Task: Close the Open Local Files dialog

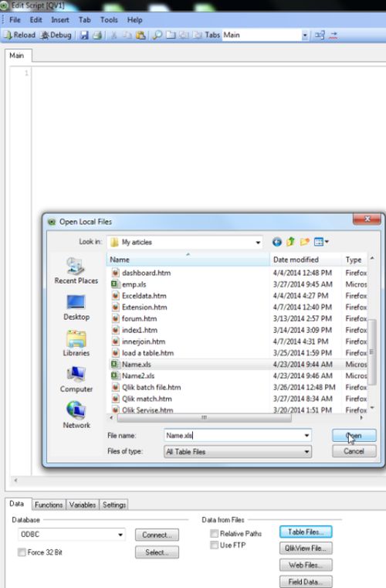Action: click(367, 219)
